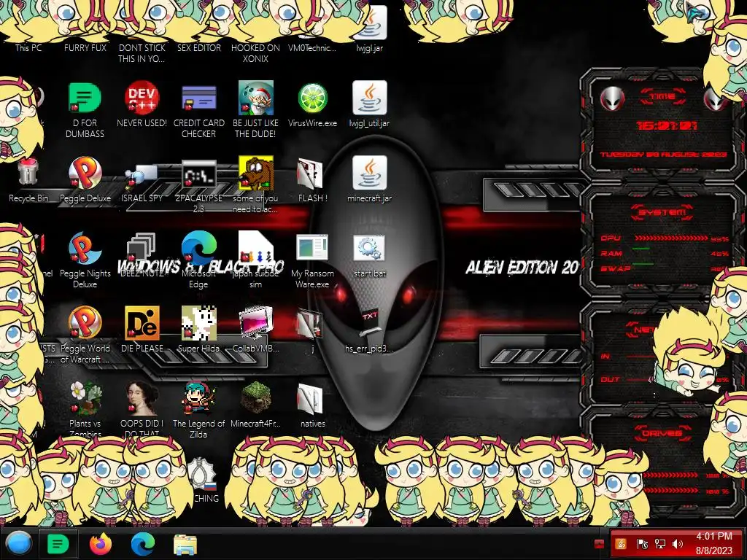This screenshot has width=747, height=560.
Task: Click the RAM usage bar in the System widget
Action: click(640, 249)
